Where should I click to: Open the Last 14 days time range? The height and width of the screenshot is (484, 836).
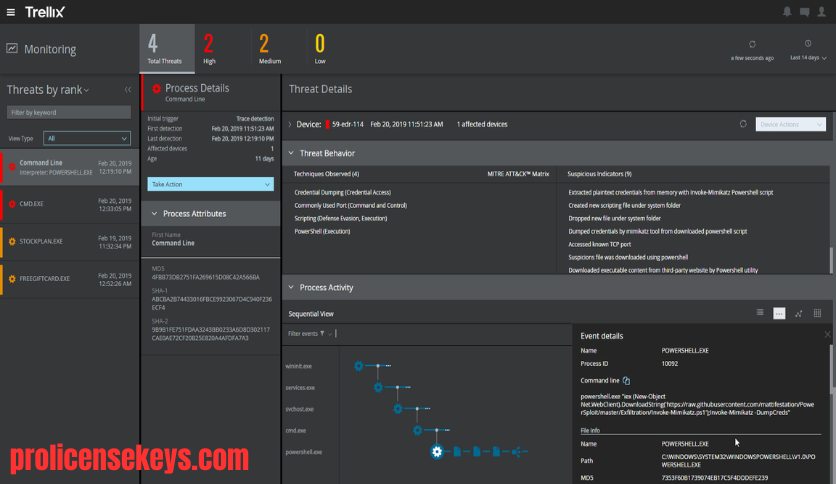point(808,57)
